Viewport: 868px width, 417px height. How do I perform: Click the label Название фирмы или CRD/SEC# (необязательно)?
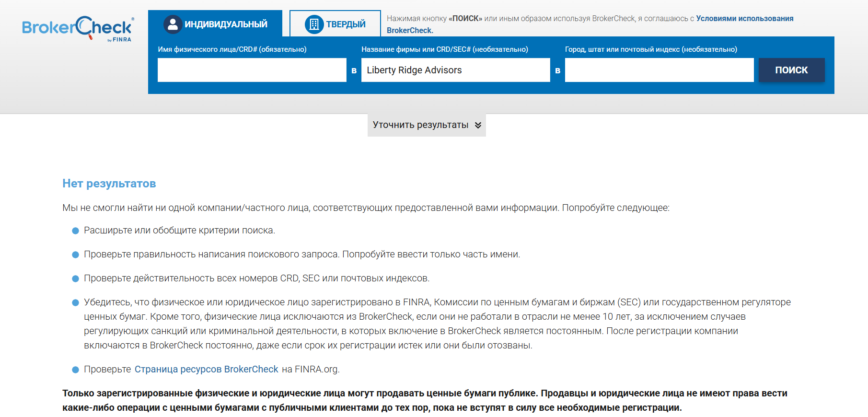(445, 49)
